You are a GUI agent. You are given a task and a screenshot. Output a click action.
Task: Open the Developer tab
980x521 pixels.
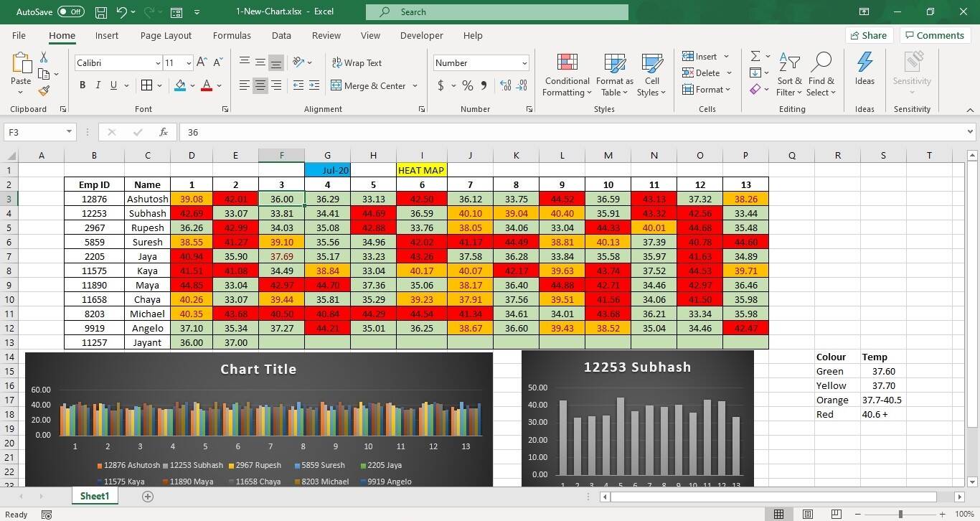421,35
